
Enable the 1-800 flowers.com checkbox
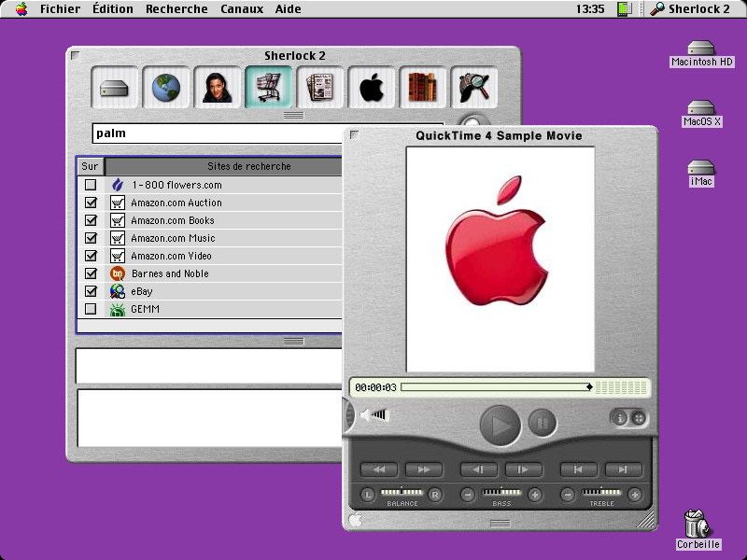click(x=91, y=185)
